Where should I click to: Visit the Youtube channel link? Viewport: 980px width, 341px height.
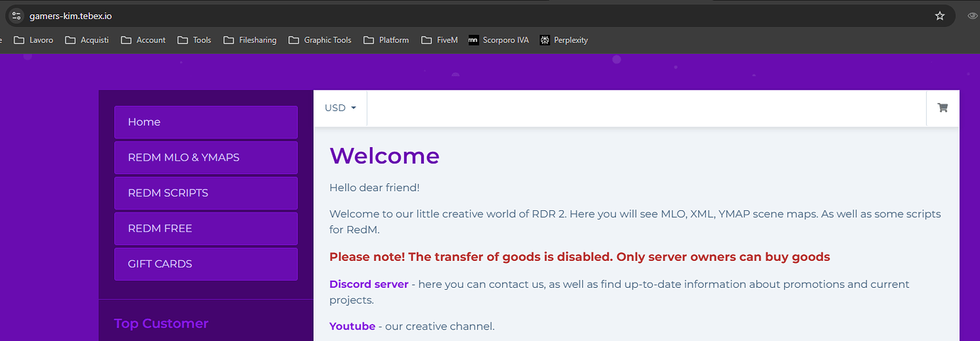point(352,327)
